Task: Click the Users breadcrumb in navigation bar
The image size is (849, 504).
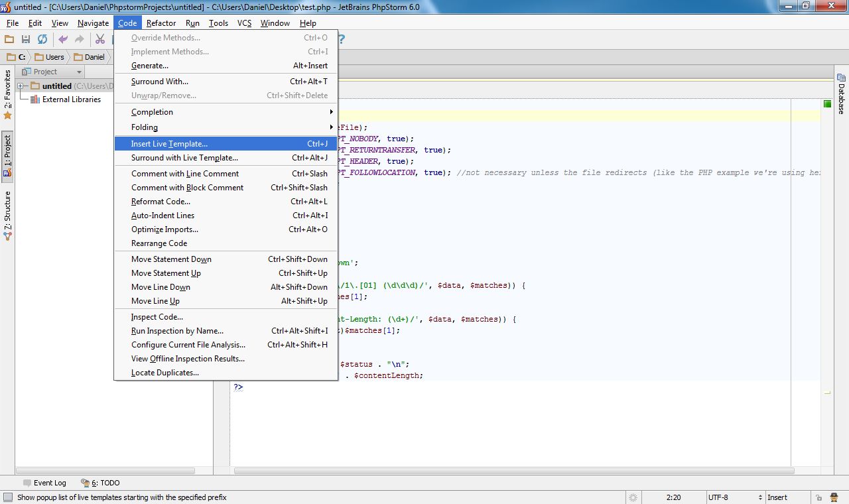Action: (x=49, y=57)
